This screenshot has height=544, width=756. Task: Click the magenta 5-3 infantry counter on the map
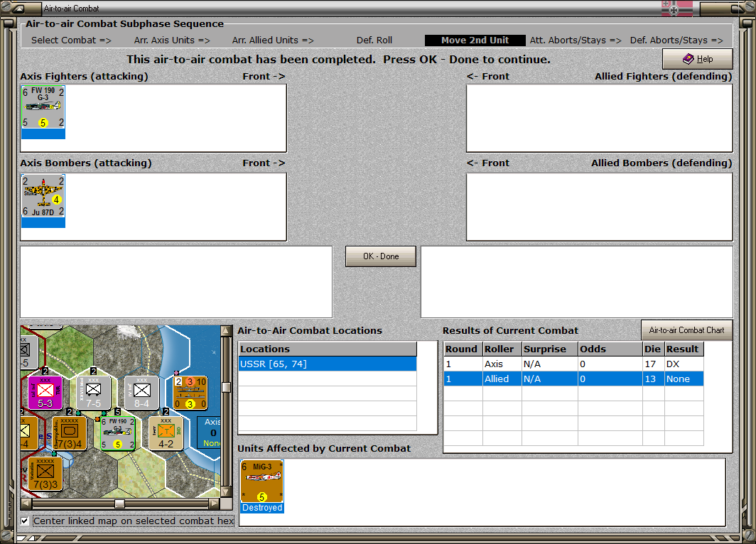click(45, 393)
